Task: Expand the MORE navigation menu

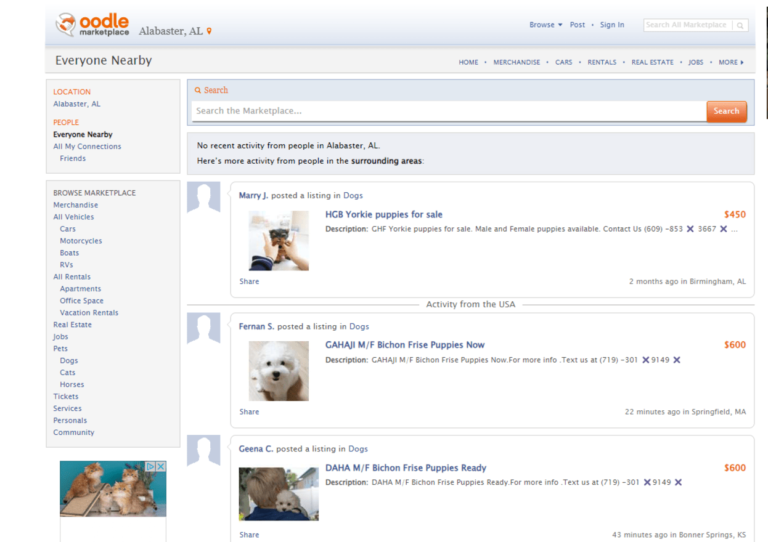Action: click(730, 62)
